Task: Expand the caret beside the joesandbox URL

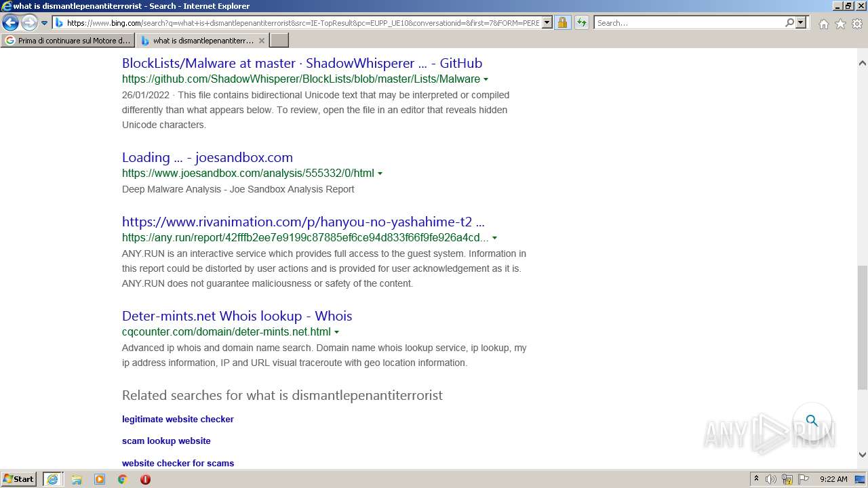Action: [380, 174]
